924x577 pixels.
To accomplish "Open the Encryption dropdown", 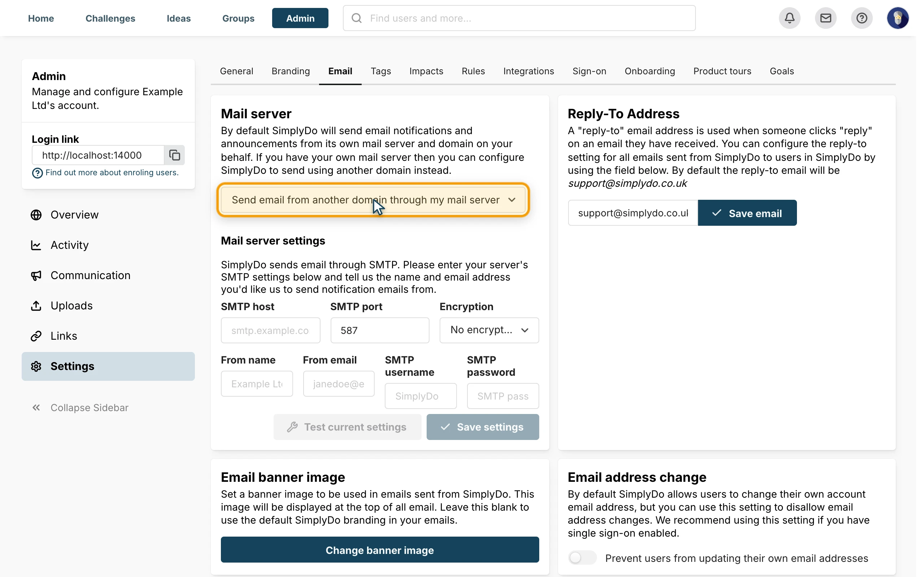I will (x=489, y=330).
